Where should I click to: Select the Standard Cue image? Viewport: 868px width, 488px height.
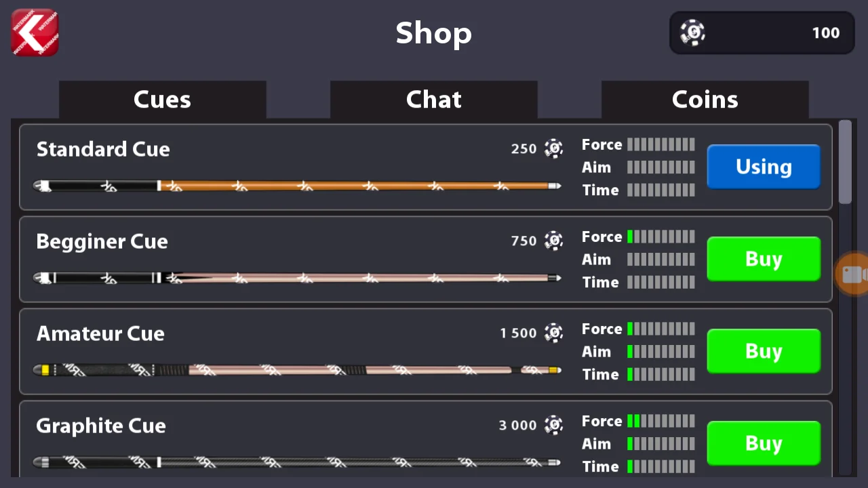(297, 186)
